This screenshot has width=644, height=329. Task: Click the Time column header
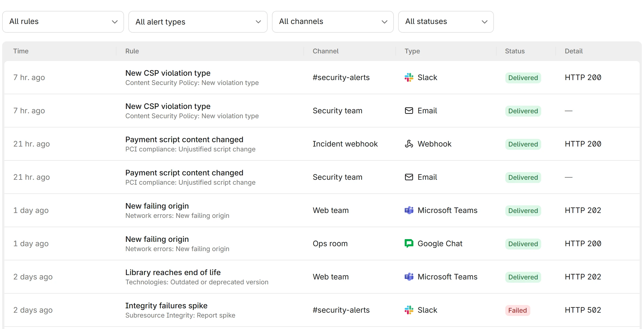click(21, 51)
